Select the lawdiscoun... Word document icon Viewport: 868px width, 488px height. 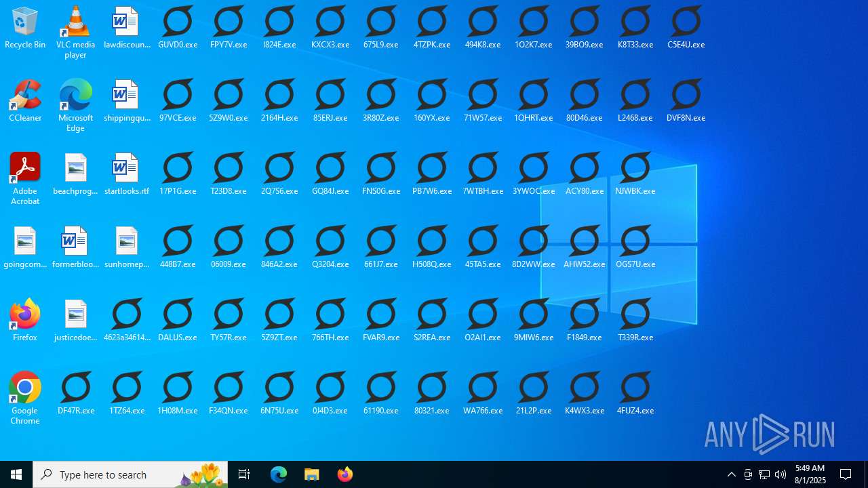click(x=127, y=28)
